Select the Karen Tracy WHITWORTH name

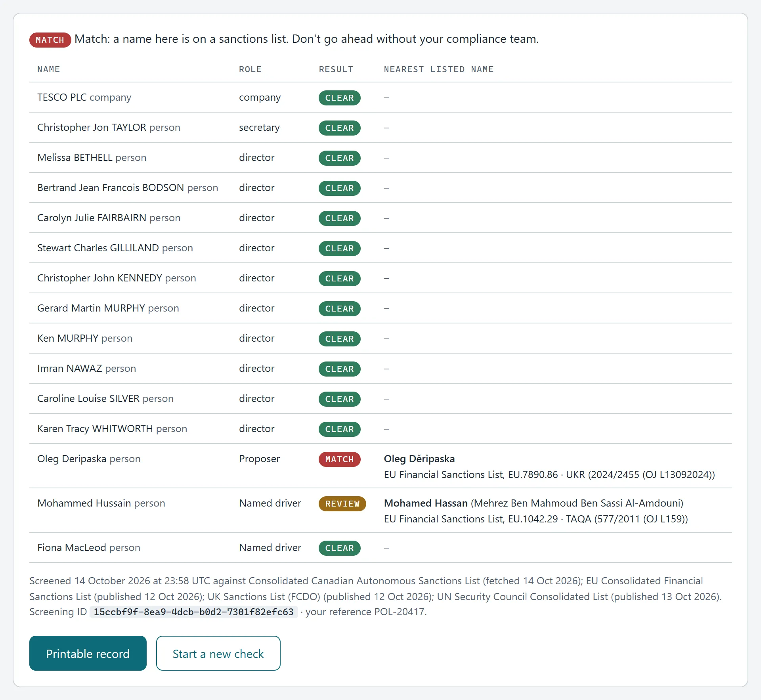click(x=95, y=428)
